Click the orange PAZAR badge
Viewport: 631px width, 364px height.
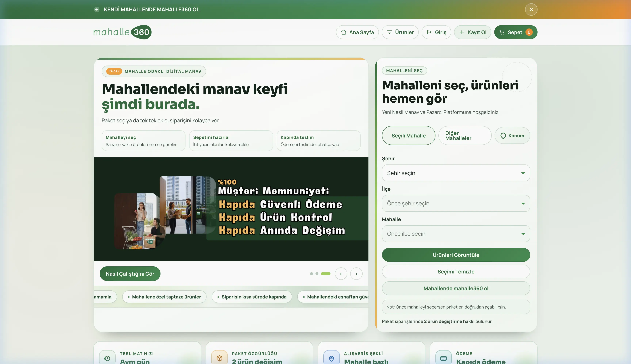114,71
